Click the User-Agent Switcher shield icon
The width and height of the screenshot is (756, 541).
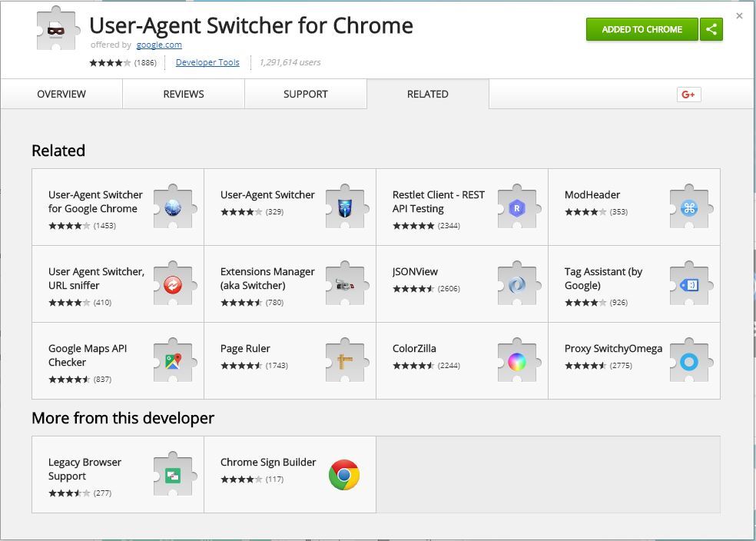pos(346,207)
